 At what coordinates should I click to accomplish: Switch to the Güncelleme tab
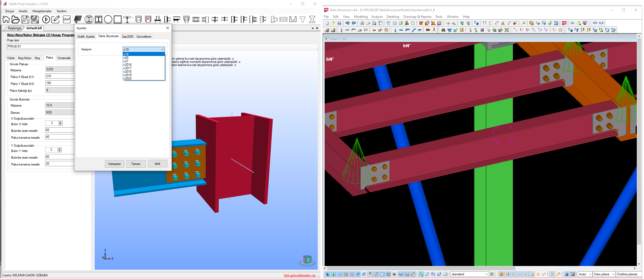pos(144,37)
